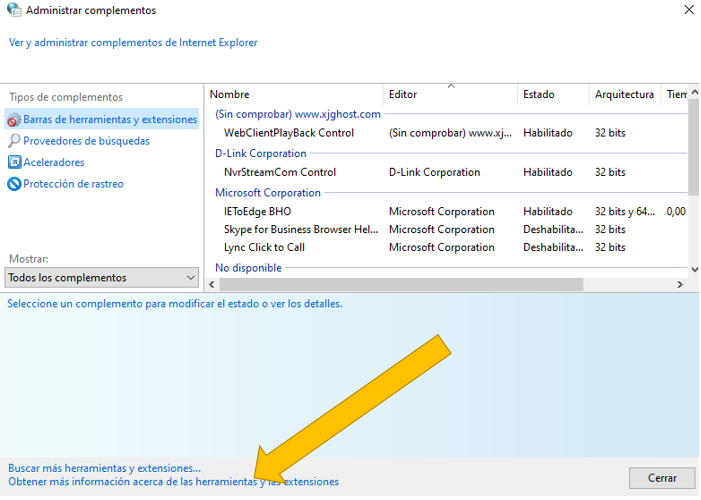Select the toolbars and extensions gear icon
This screenshot has height=500, width=701.
(x=14, y=120)
